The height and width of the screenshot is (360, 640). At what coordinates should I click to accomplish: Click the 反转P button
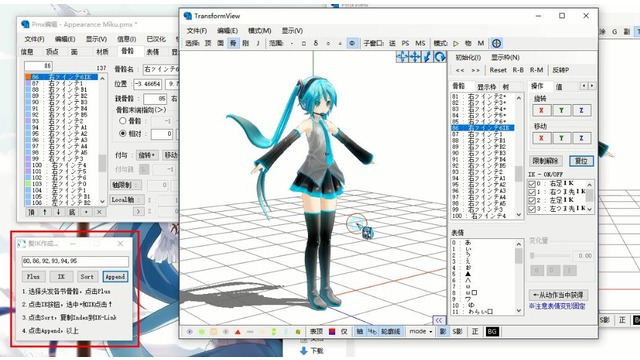[560, 70]
